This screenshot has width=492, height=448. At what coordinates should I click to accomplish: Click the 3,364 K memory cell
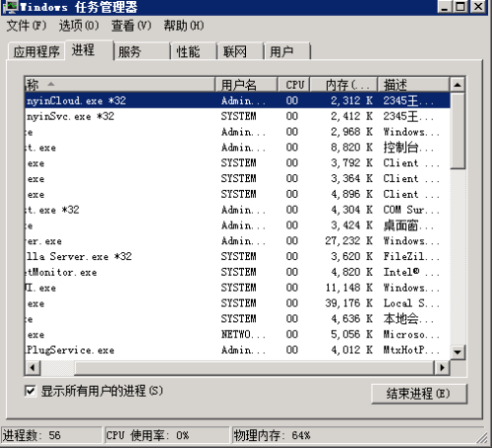(351, 178)
